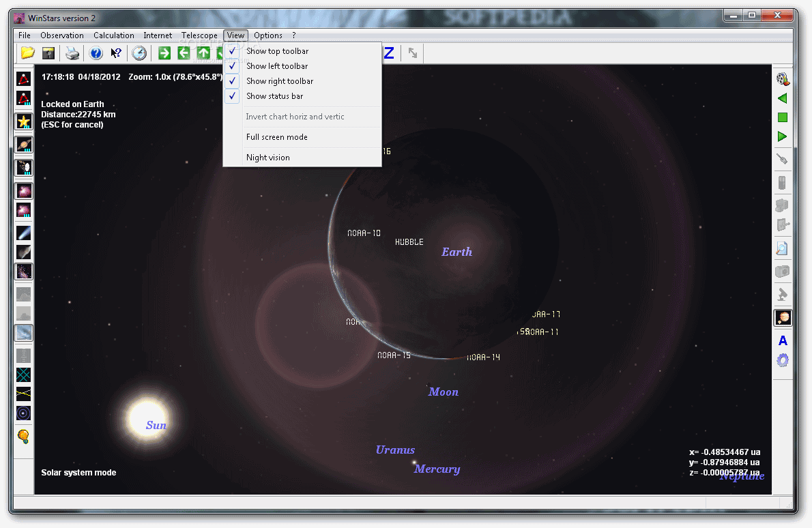Viewport: 812px width, 528px height.
Task: Click the telescope icon on right toolbar
Action: click(x=782, y=160)
